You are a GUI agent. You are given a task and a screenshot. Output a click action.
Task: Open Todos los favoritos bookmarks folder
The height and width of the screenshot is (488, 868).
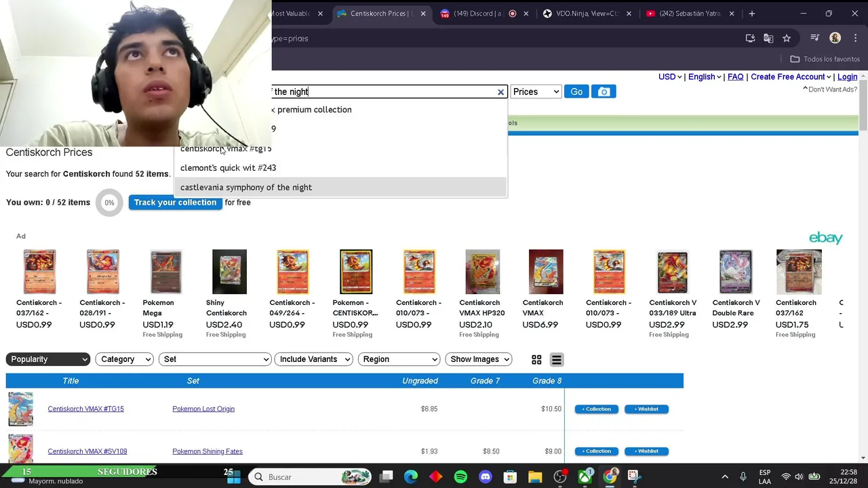click(825, 59)
